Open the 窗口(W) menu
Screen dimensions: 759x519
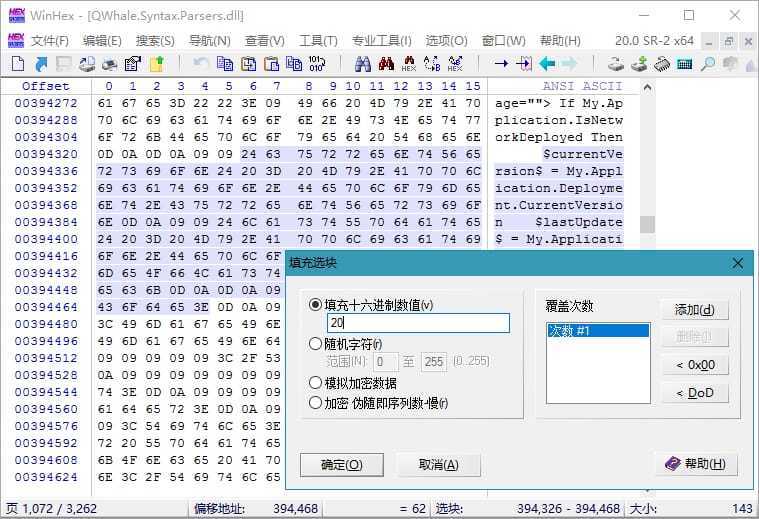(x=503, y=41)
